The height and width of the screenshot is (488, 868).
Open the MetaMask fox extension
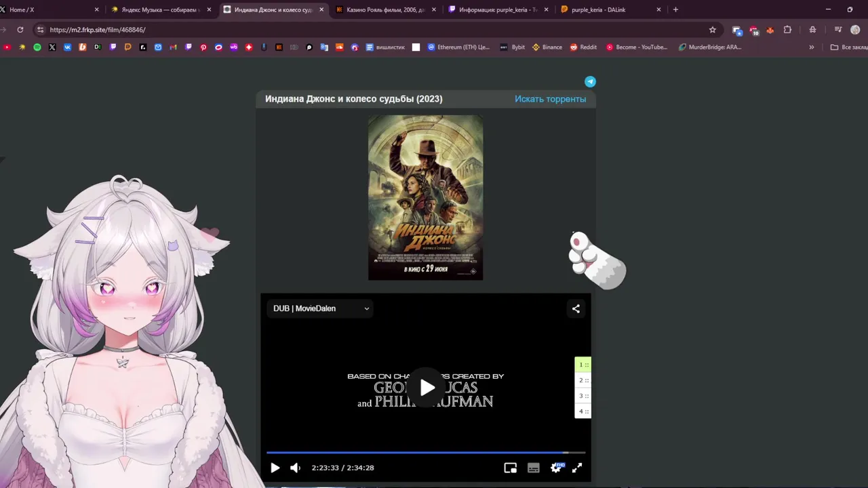(770, 30)
